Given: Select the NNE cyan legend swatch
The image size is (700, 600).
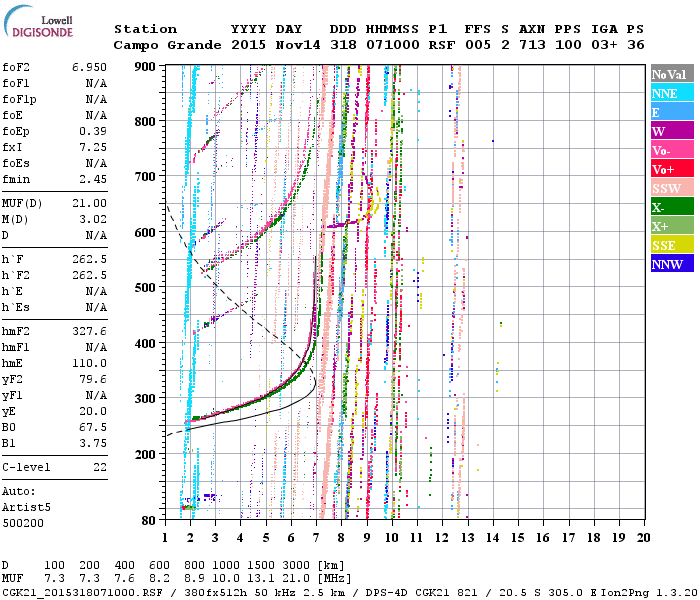Looking at the screenshot, I should tap(672, 93).
